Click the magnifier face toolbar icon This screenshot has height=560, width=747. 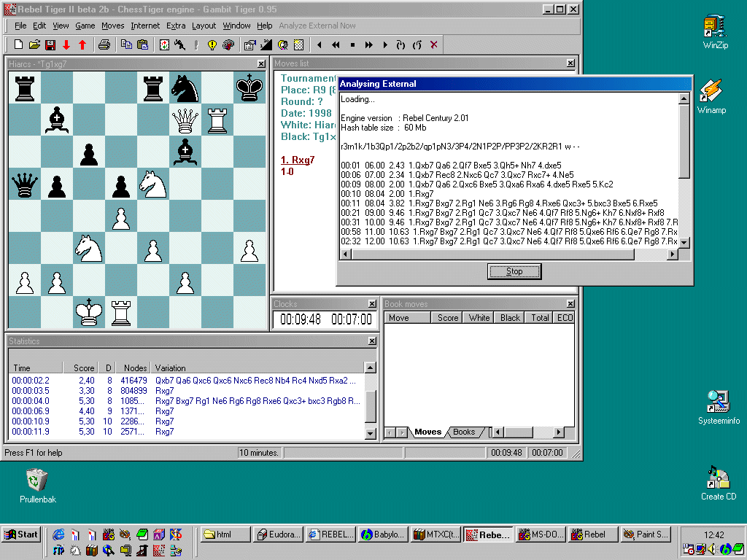[282, 44]
